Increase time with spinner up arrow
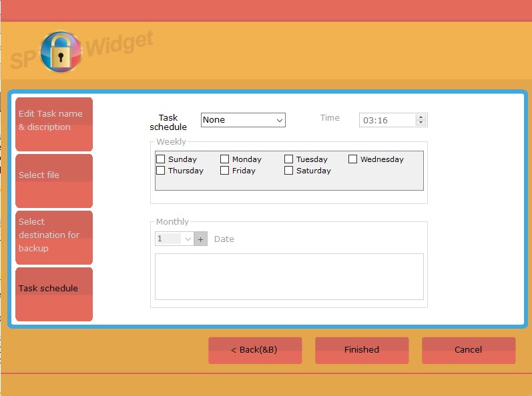Screen dimensions: 532x396 pos(421,117)
